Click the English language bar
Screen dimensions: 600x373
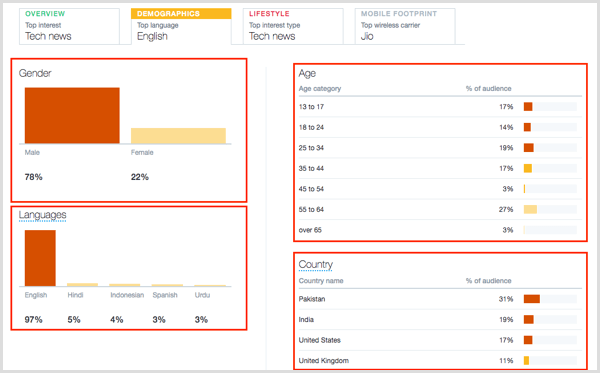click(x=40, y=258)
